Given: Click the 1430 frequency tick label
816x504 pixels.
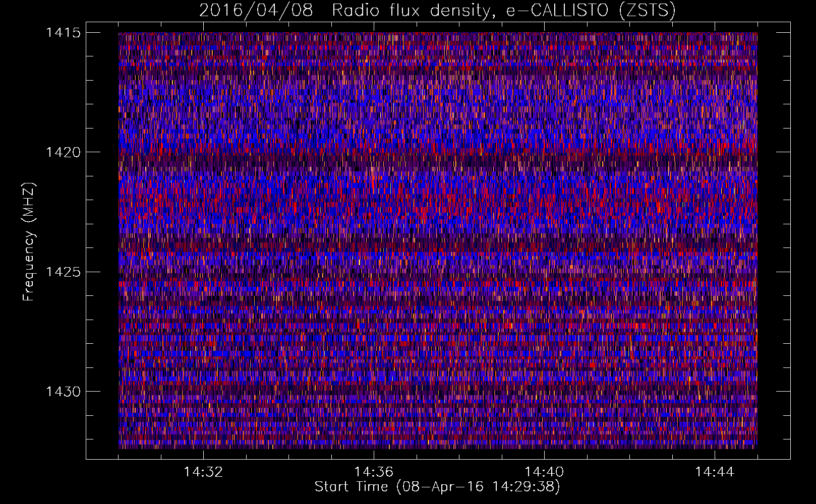Looking at the screenshot, I should [64, 392].
